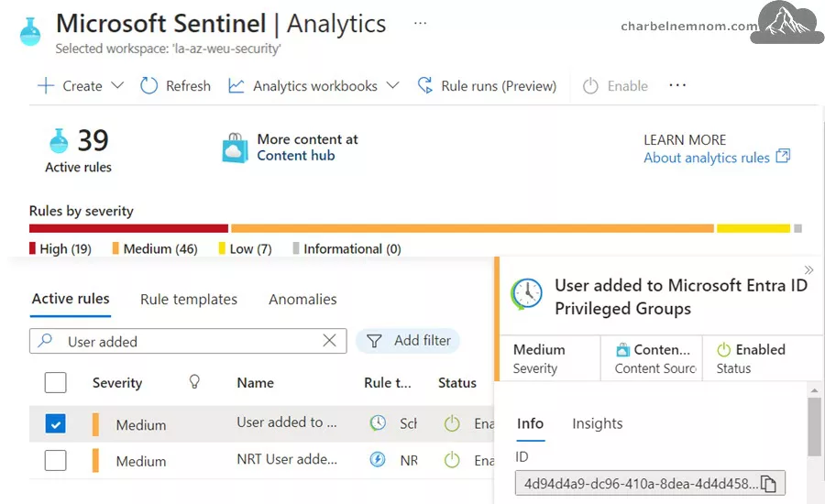
Task: Uncheck the 'User added to' rule checkbox
Action: point(55,423)
